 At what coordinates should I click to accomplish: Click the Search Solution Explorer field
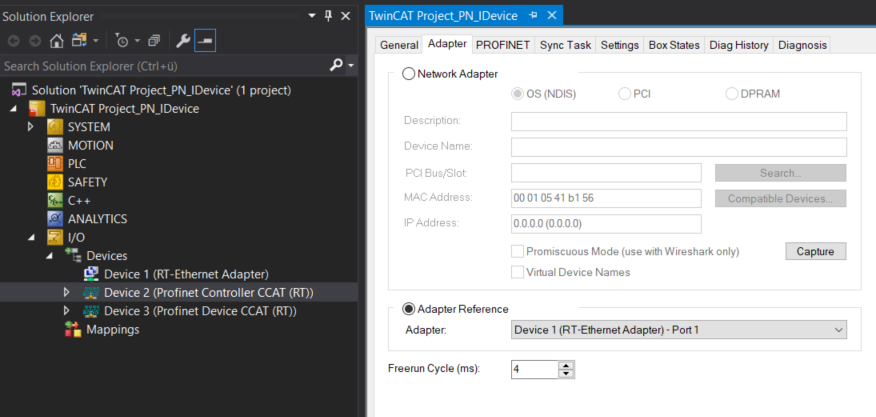point(165,66)
